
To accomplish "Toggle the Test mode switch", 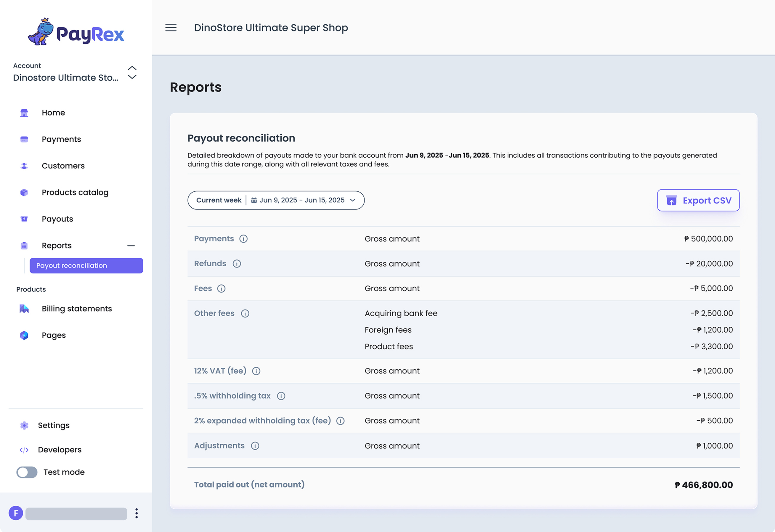I will pos(27,472).
